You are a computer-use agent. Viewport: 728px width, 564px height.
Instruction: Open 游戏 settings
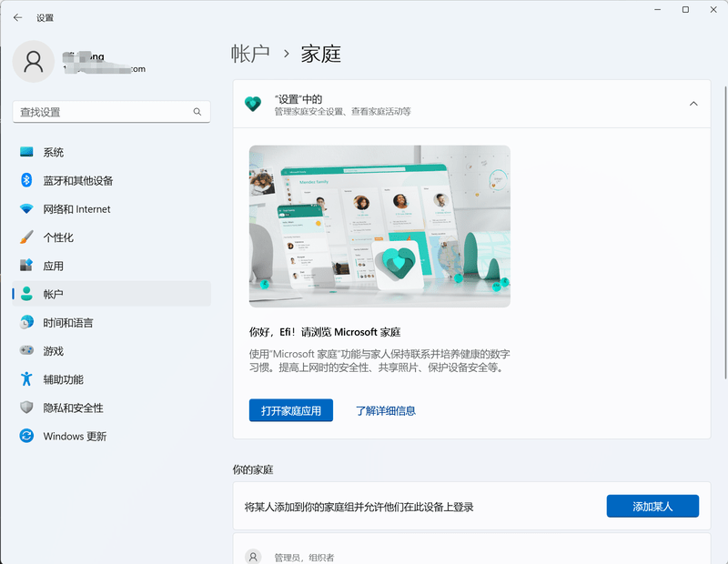point(111,351)
